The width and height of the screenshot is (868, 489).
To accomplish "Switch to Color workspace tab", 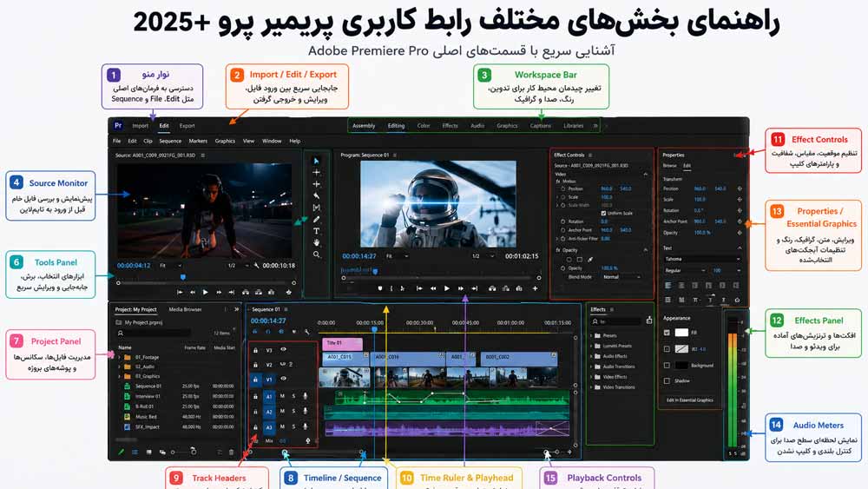I will tap(424, 126).
